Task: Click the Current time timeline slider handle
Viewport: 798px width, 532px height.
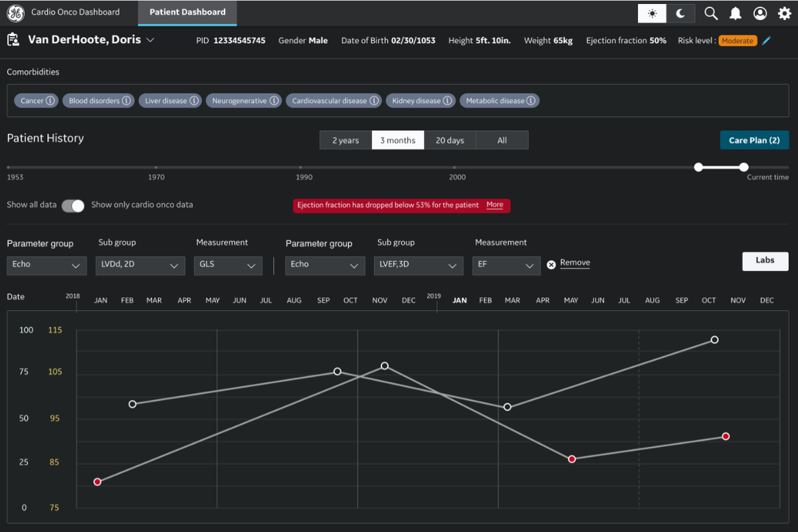Action: coord(744,167)
